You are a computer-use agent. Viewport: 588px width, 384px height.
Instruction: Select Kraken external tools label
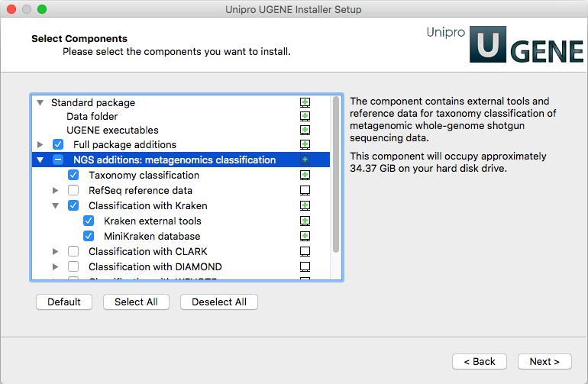coord(153,221)
